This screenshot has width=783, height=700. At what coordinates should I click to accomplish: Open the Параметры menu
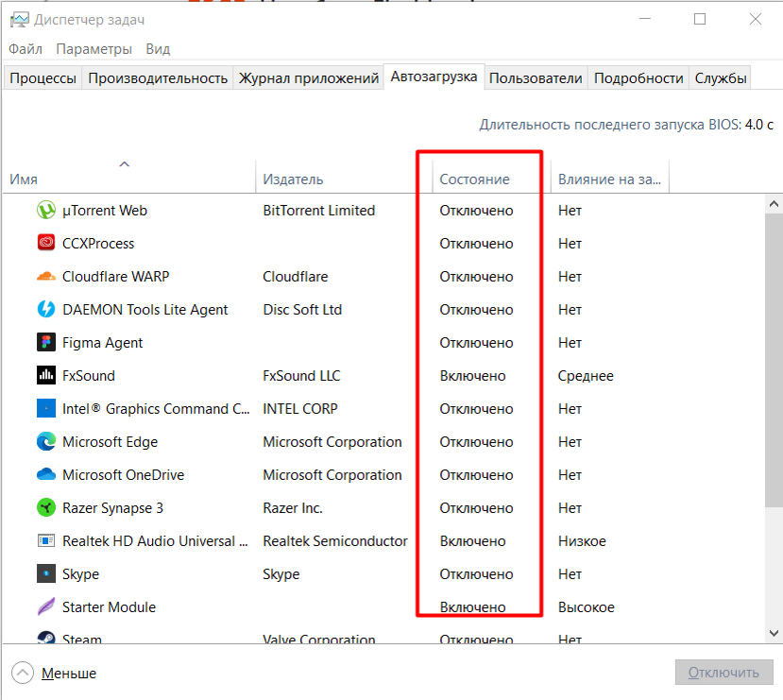pos(94,49)
